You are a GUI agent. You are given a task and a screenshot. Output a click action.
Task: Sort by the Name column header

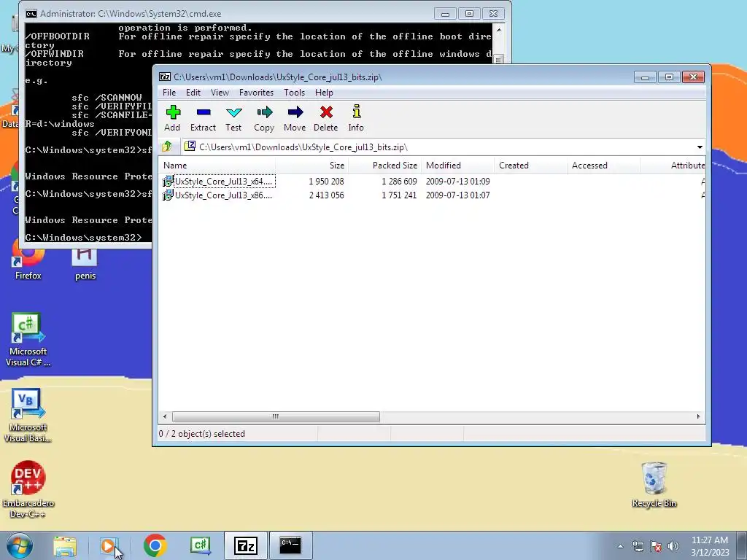tap(217, 166)
